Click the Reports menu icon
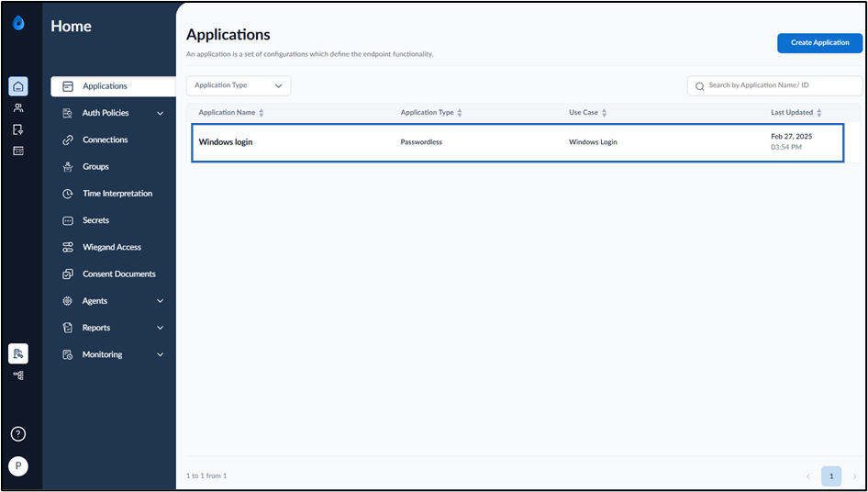868x492 pixels. click(68, 328)
